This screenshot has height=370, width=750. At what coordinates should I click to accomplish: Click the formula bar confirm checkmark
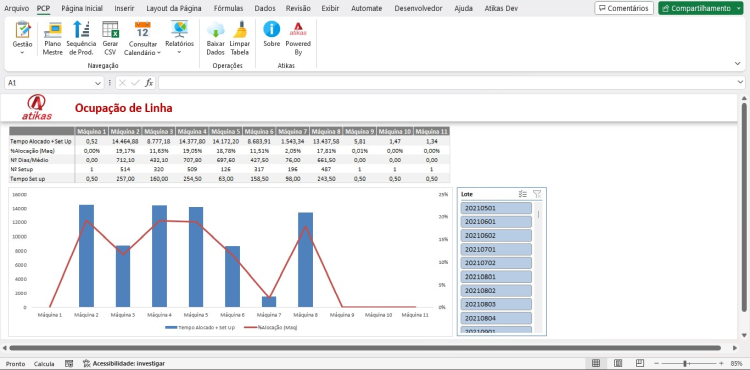pyautogui.click(x=135, y=83)
